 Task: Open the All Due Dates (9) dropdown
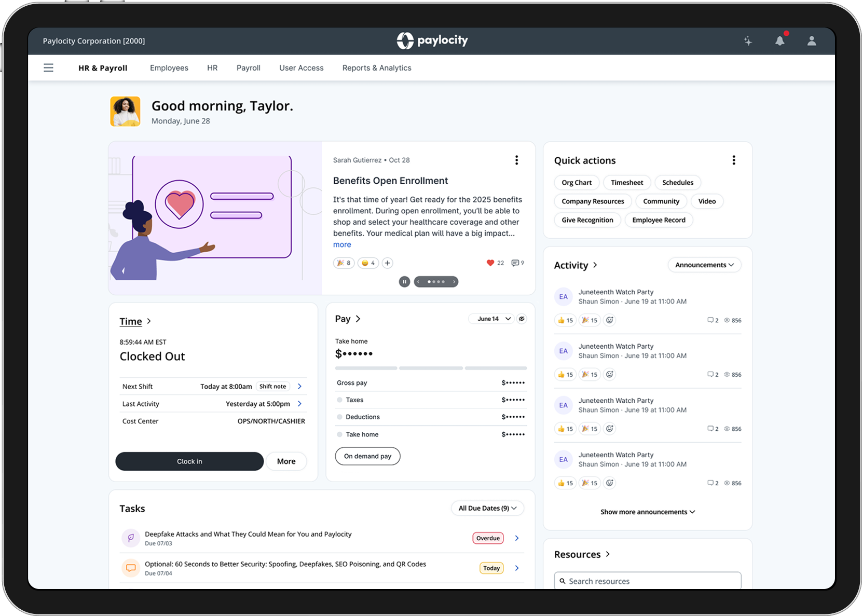[x=487, y=508]
